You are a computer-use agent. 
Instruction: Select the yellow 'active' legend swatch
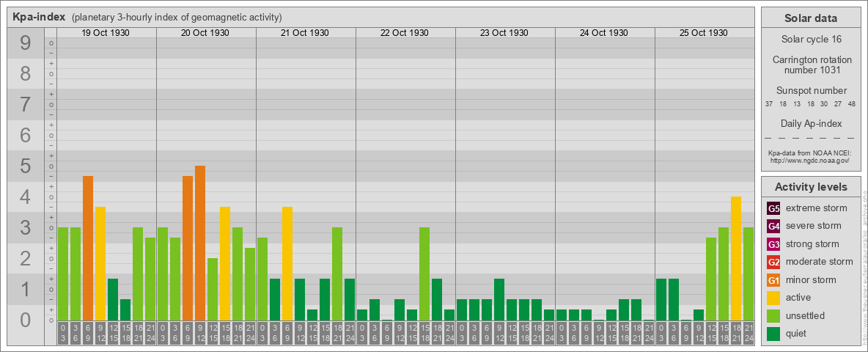coord(773,298)
